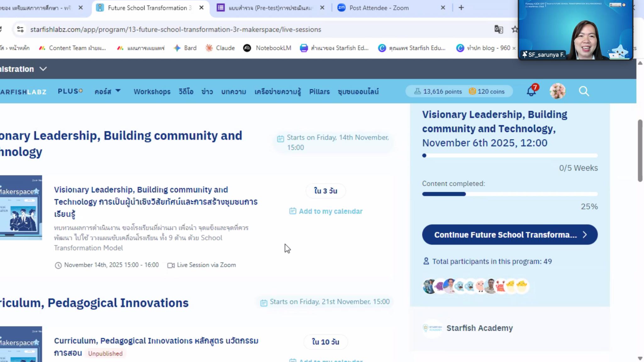The width and height of the screenshot is (644, 362).
Task: Open the notifications bell icon
Action: tap(531, 91)
